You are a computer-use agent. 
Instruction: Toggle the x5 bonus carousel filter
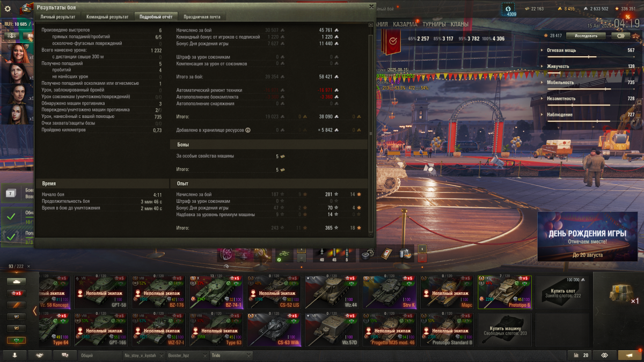pyautogui.click(x=17, y=293)
